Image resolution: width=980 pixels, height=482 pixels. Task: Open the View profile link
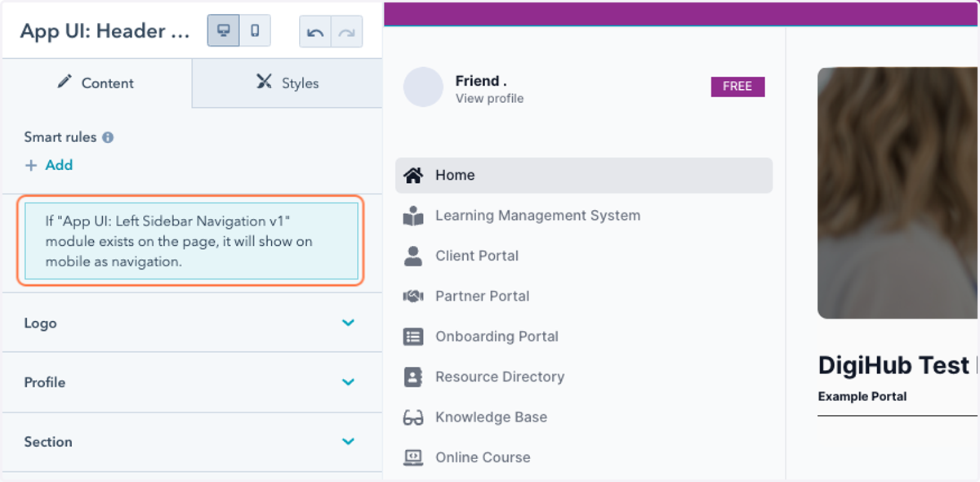489,99
